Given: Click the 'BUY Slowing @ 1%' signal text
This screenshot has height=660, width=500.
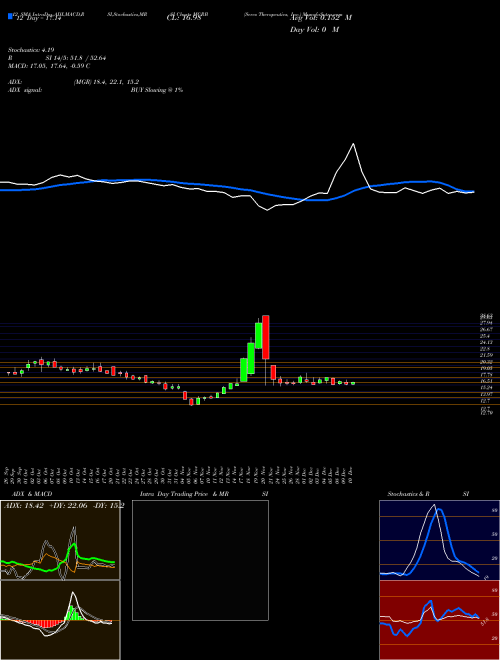Looking at the screenshot, I should 157,90.
